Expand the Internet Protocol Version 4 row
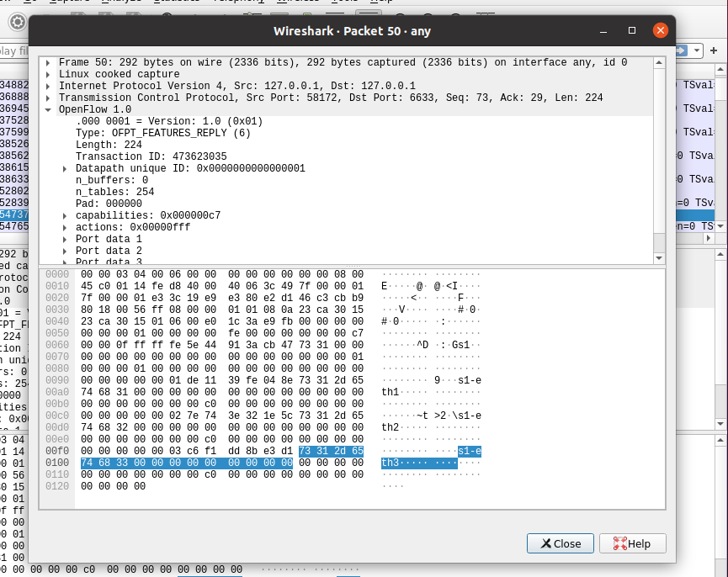Screen dimensions: 728x577 tap(48, 87)
